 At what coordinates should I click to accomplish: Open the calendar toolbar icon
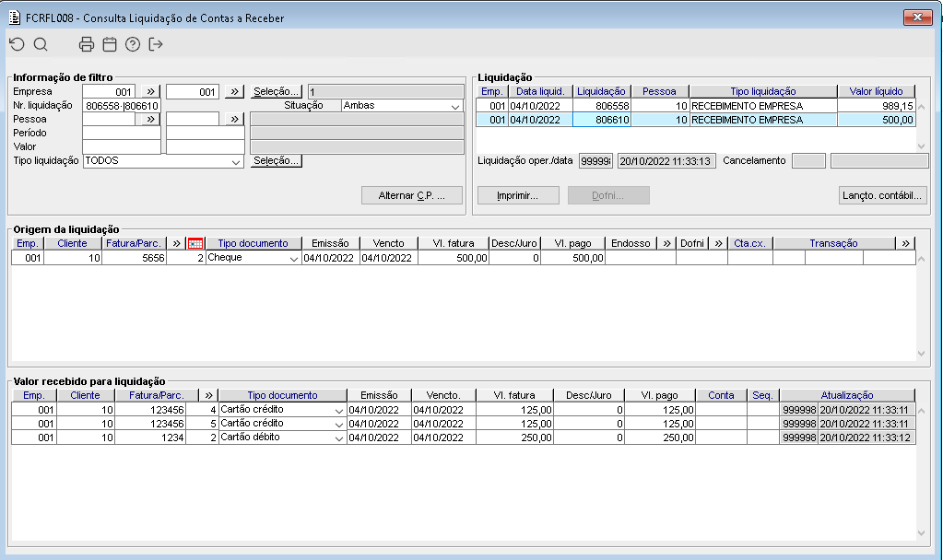pyautogui.click(x=110, y=44)
